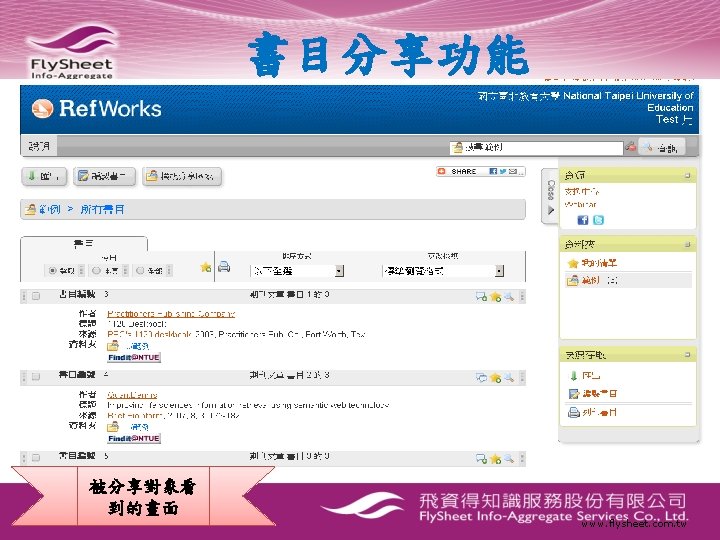Click star icon on reference 4 row
The height and width of the screenshot is (540, 720).
click(495, 377)
